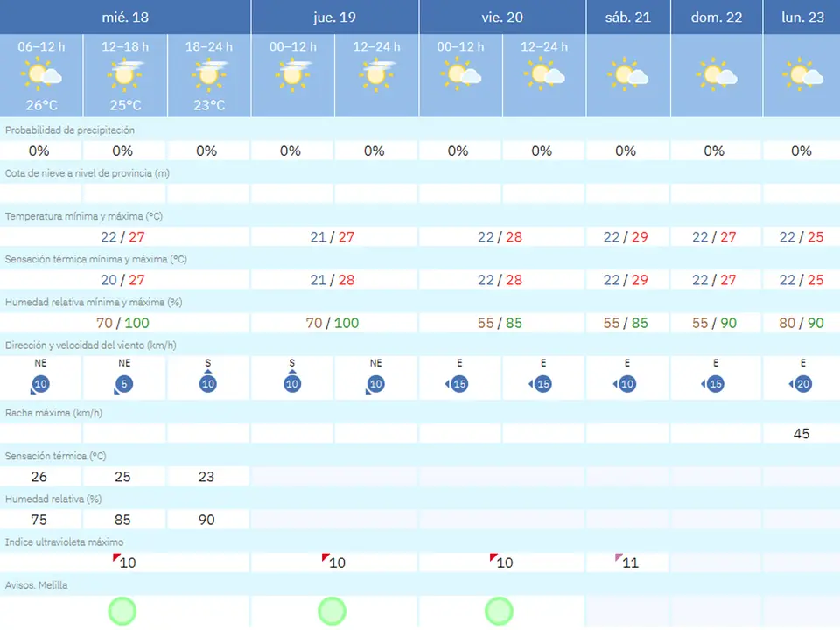Click Dirección y velocidad del viento label
This screenshot has height=630, width=840.
[x=90, y=345]
